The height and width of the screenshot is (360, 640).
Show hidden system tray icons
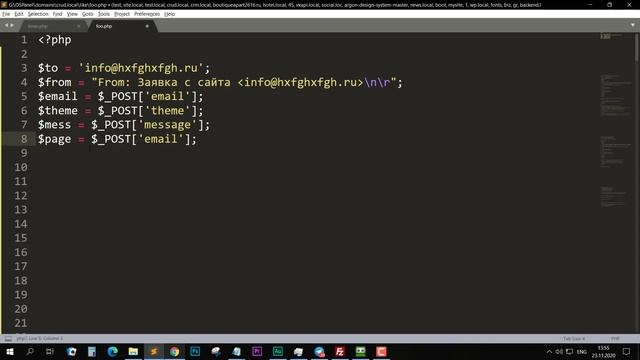click(x=549, y=351)
